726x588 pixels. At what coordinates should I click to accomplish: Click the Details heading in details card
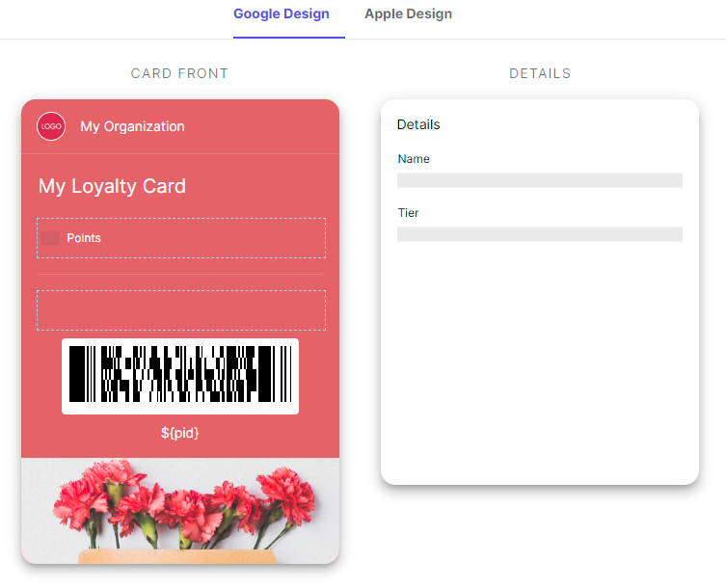418,124
